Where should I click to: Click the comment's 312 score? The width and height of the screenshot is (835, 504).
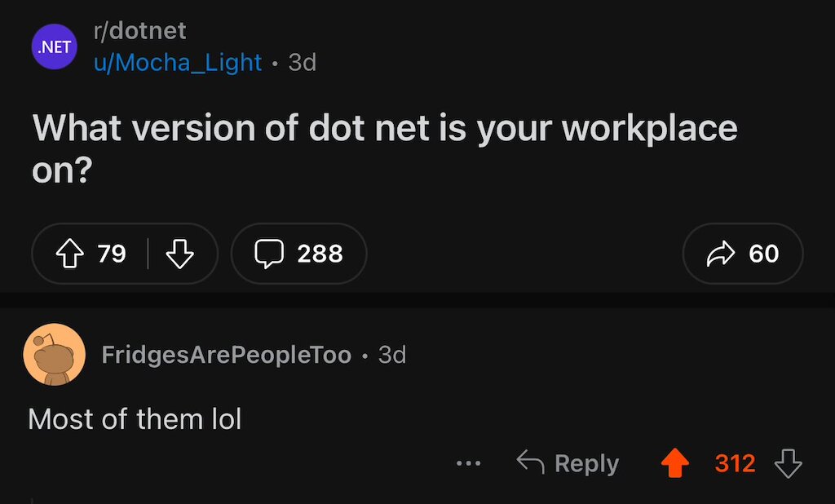click(735, 464)
